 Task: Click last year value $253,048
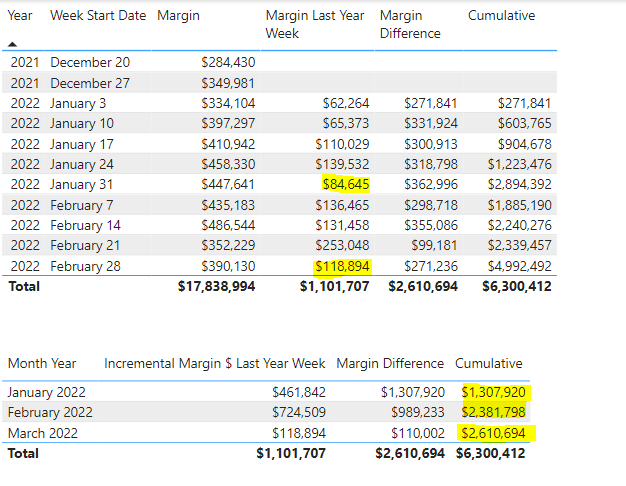tap(342, 245)
